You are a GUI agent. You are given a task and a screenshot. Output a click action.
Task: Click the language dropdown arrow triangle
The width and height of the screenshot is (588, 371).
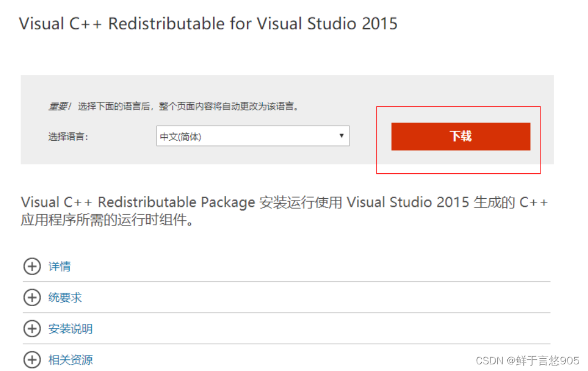pos(341,136)
